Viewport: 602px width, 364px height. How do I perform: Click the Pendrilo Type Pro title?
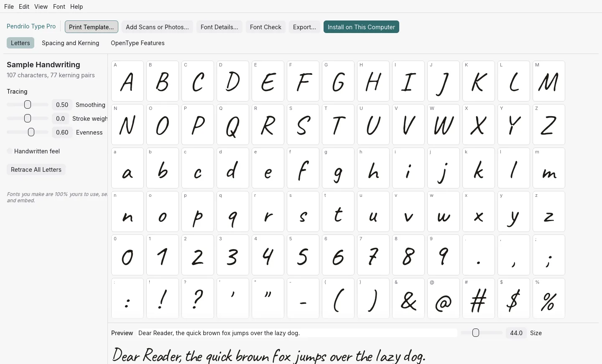[31, 26]
